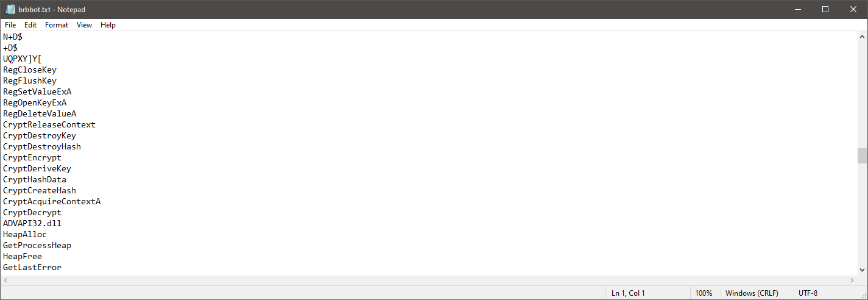Image resolution: width=868 pixels, height=300 pixels.
Task: Click the window resize grip corner
Action: pyautogui.click(x=863, y=295)
